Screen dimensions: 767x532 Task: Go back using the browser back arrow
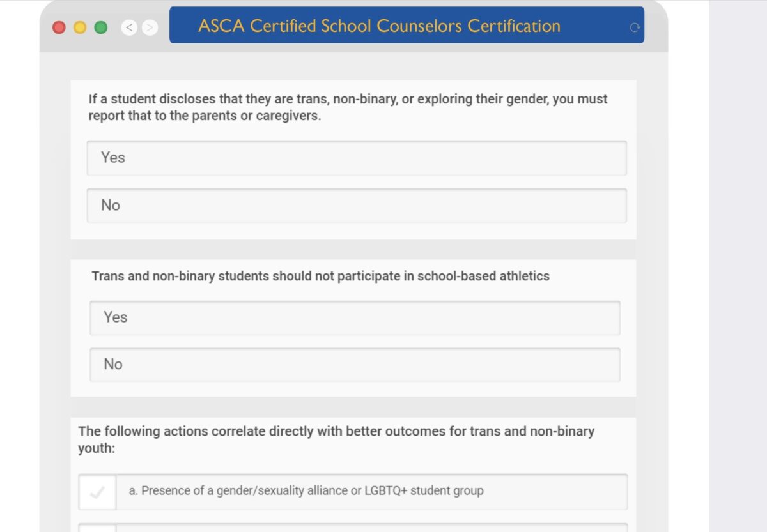tap(129, 27)
